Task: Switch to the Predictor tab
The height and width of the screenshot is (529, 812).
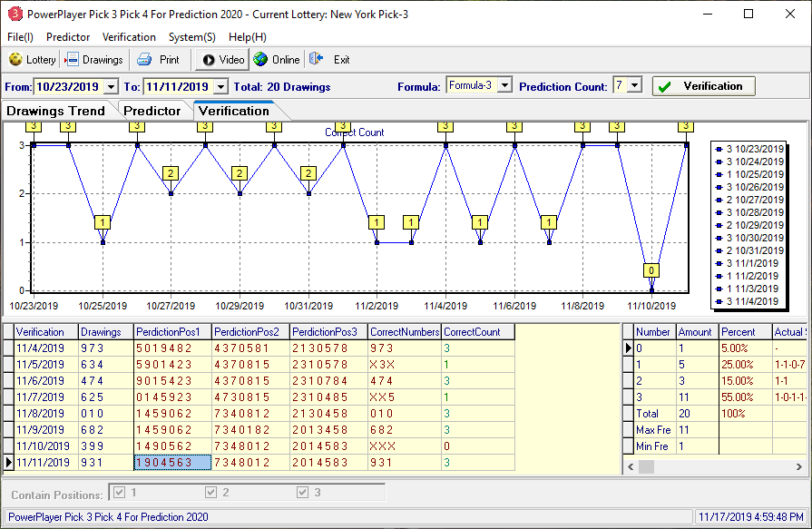Action: point(152,111)
